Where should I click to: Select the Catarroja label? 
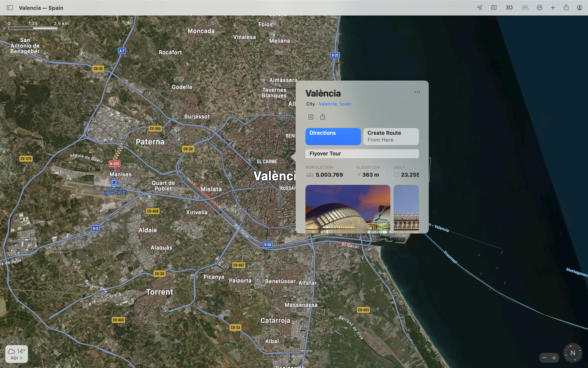275,321
